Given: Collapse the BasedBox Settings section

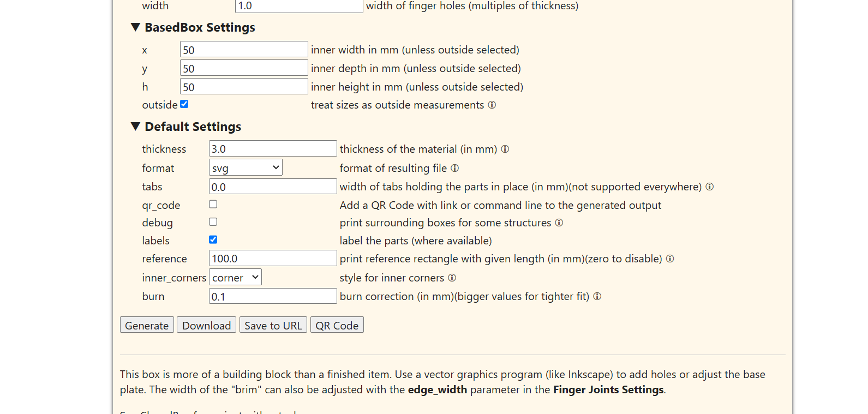Looking at the screenshot, I should [x=193, y=27].
